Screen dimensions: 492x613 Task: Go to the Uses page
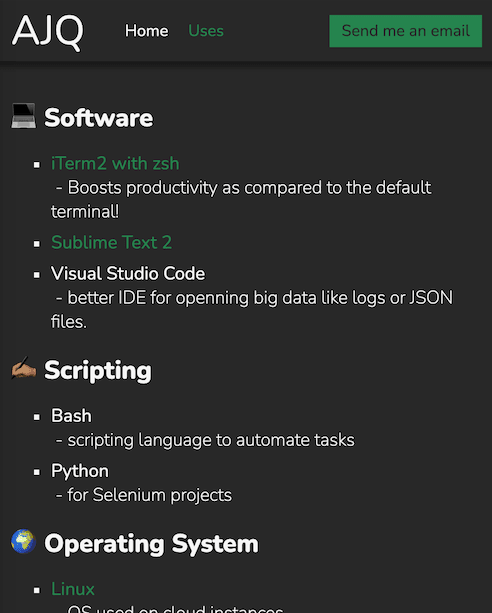pyautogui.click(x=206, y=31)
